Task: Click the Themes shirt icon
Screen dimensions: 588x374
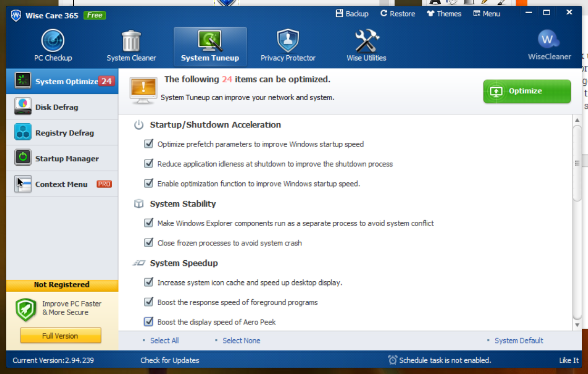Action: coord(430,14)
